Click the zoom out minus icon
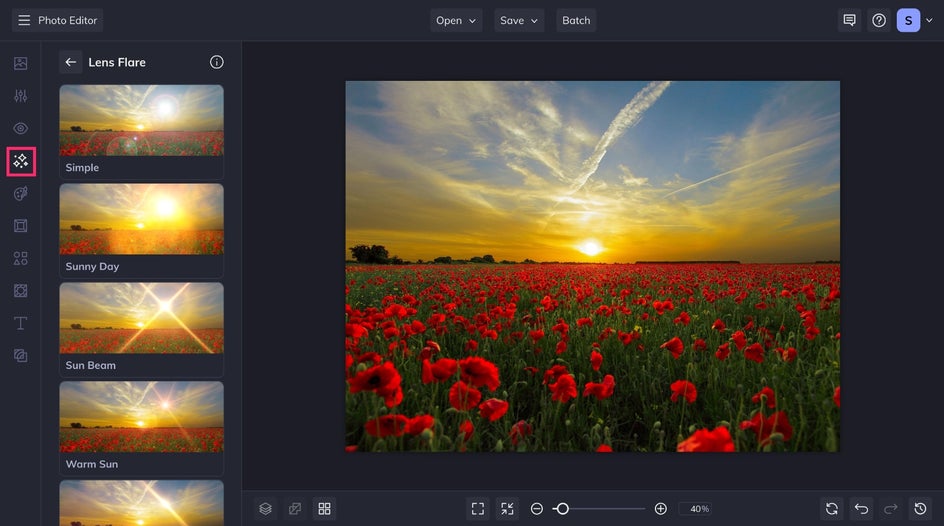Image resolution: width=944 pixels, height=526 pixels. pyautogui.click(x=537, y=509)
